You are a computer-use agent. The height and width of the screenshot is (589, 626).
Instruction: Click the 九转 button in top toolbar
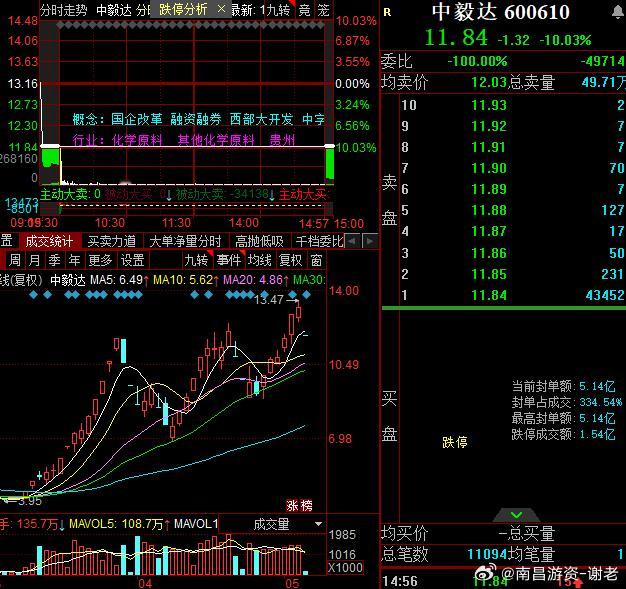pos(278,10)
